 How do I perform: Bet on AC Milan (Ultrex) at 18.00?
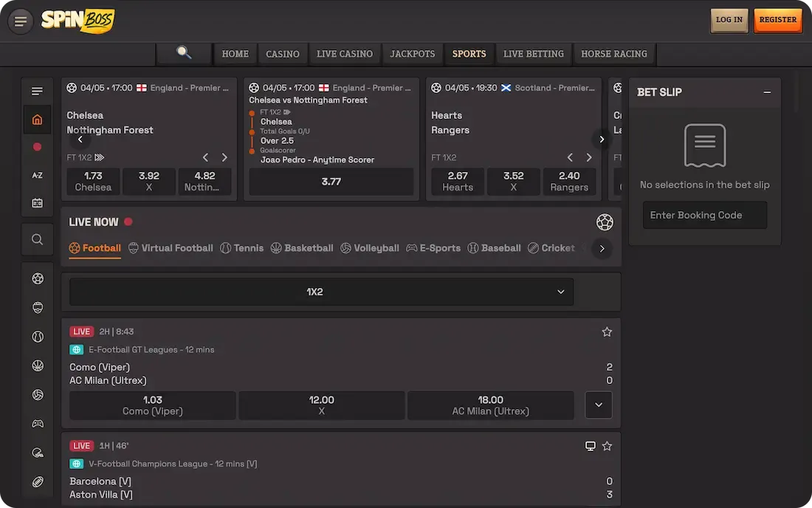coord(490,405)
